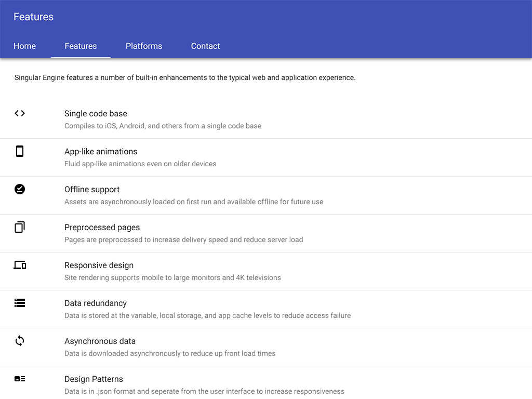This screenshot has height=399, width=532.
Task: Click the storage icon for Data redundancy
Action: [x=20, y=303]
